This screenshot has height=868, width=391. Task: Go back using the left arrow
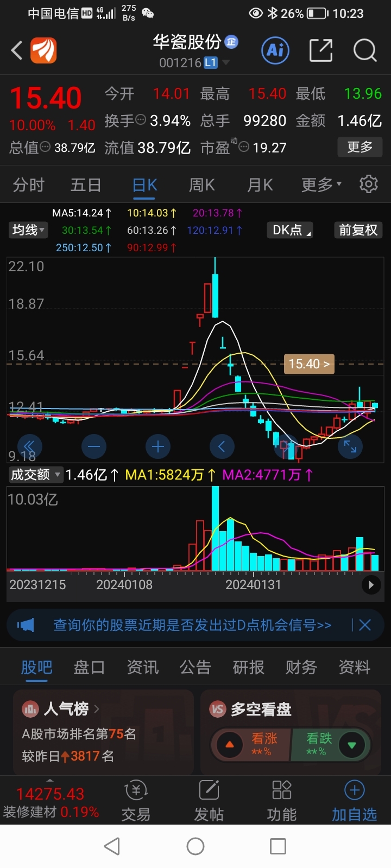(x=17, y=50)
